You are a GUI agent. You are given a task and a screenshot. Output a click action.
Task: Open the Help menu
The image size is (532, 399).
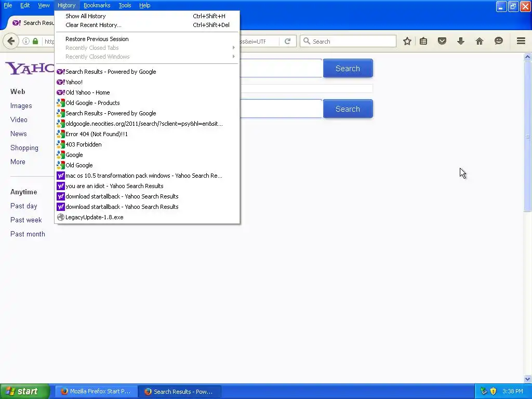pos(144,5)
